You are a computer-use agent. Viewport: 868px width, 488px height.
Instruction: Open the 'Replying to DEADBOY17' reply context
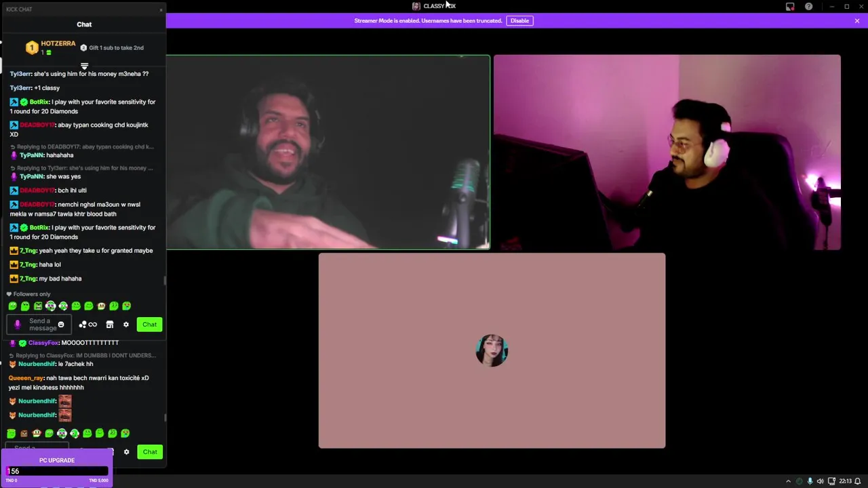[x=83, y=146]
